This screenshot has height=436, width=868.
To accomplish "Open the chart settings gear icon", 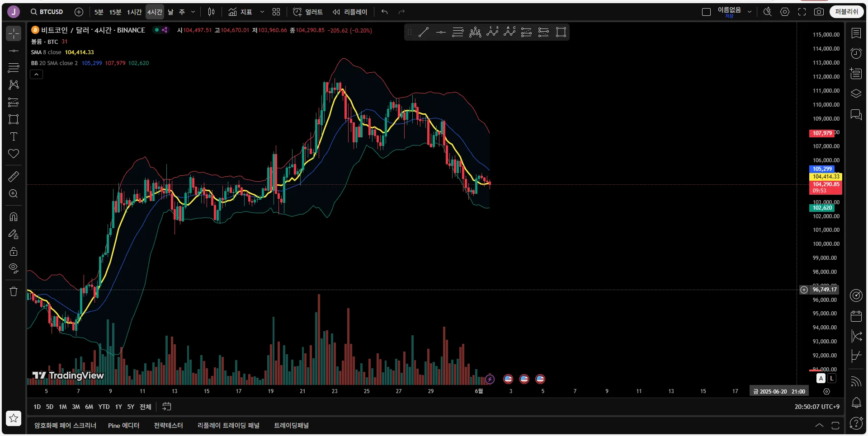I will tap(785, 12).
